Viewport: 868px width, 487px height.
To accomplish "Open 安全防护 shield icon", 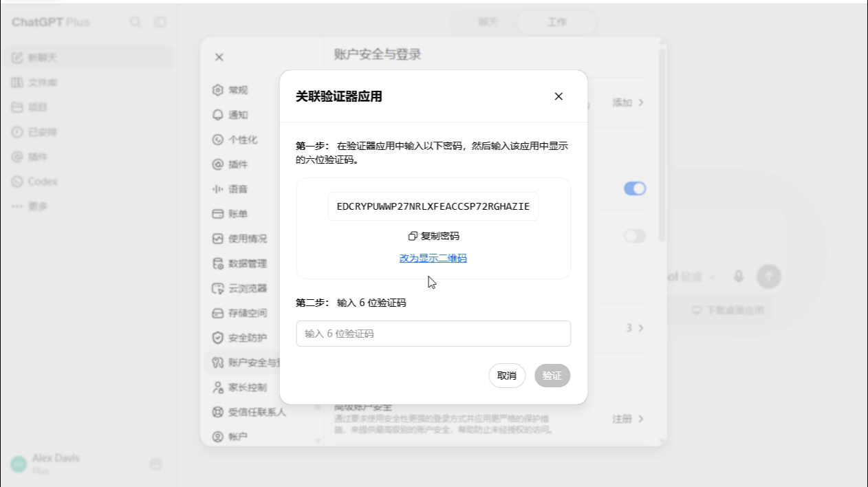I will coord(218,338).
